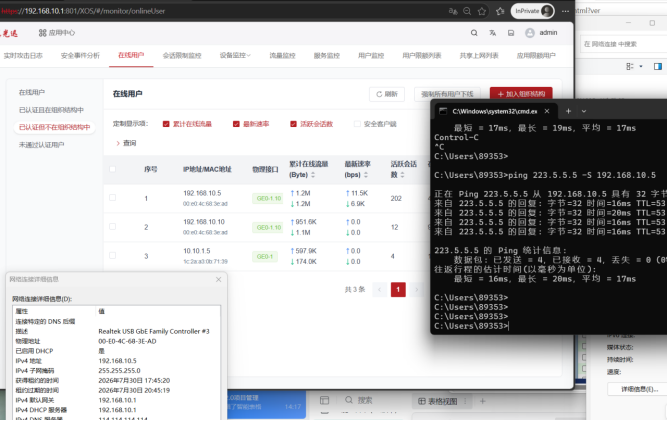Switch to the 实时攻击日志 tab

tap(23, 55)
